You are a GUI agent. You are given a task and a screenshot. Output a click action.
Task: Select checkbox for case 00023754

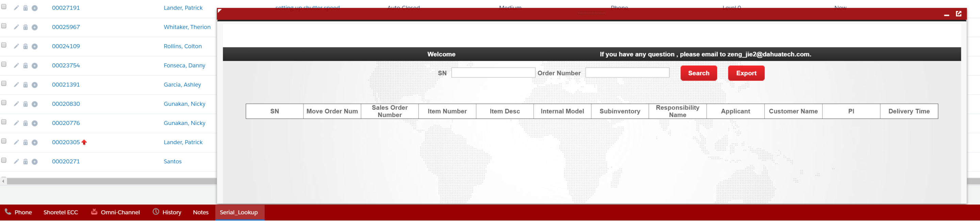pyautogui.click(x=4, y=64)
